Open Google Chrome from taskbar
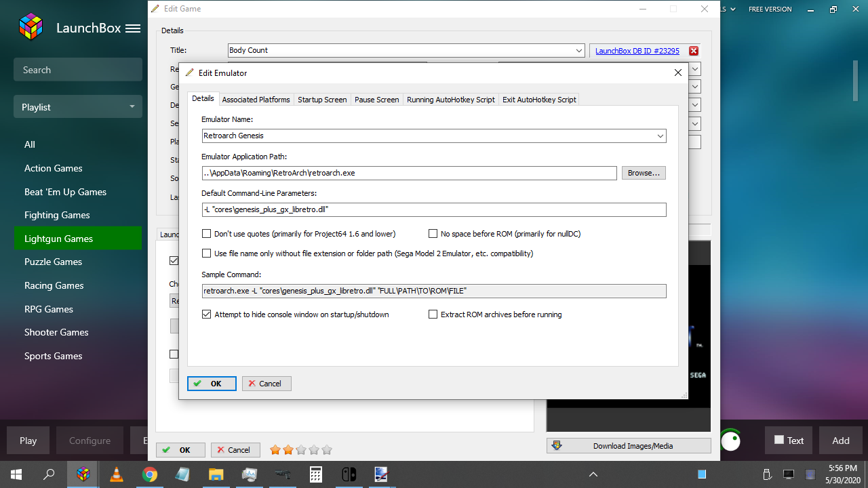 coord(150,474)
